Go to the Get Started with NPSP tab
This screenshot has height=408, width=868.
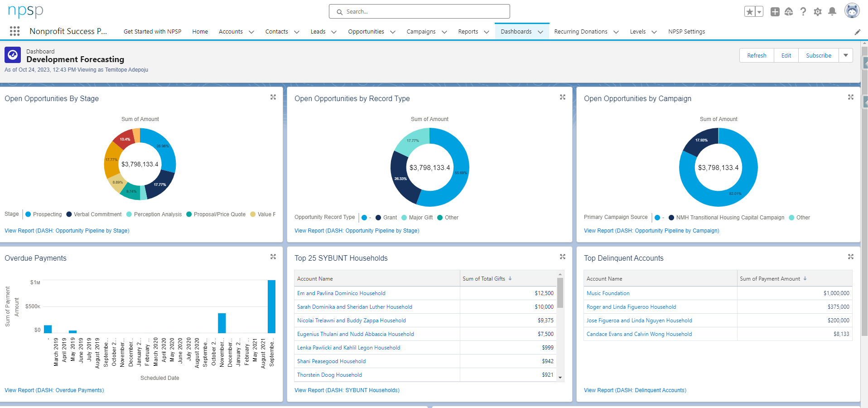click(x=152, y=32)
